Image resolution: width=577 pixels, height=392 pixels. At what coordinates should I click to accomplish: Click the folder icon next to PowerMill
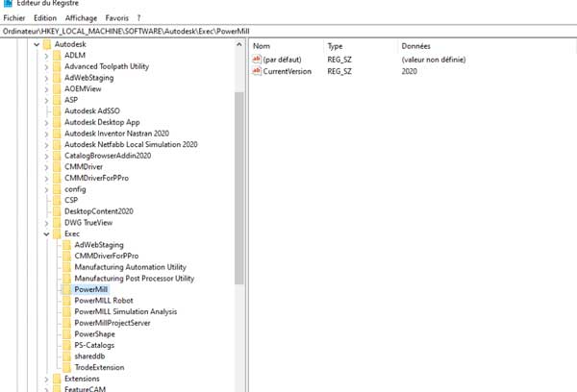(65, 289)
